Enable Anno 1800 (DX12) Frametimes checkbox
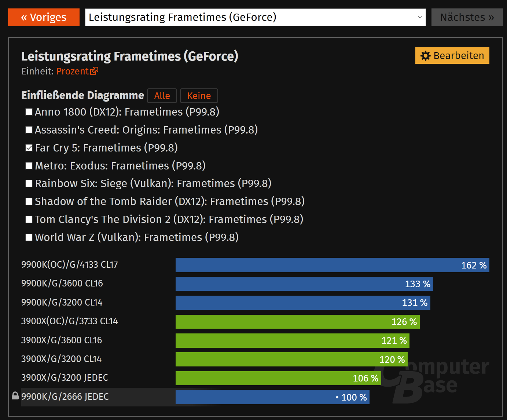This screenshot has height=420, width=507. click(29, 112)
